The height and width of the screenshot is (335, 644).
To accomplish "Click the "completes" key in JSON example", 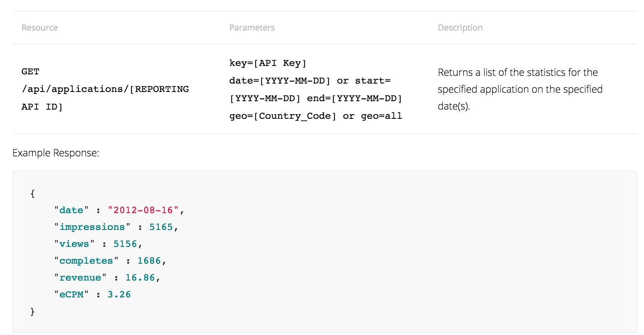I will point(86,261).
